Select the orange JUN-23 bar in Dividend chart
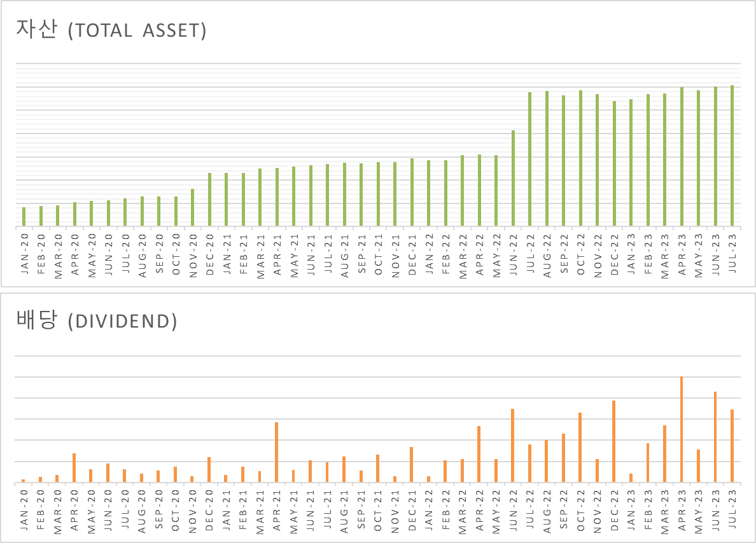 coord(715,437)
